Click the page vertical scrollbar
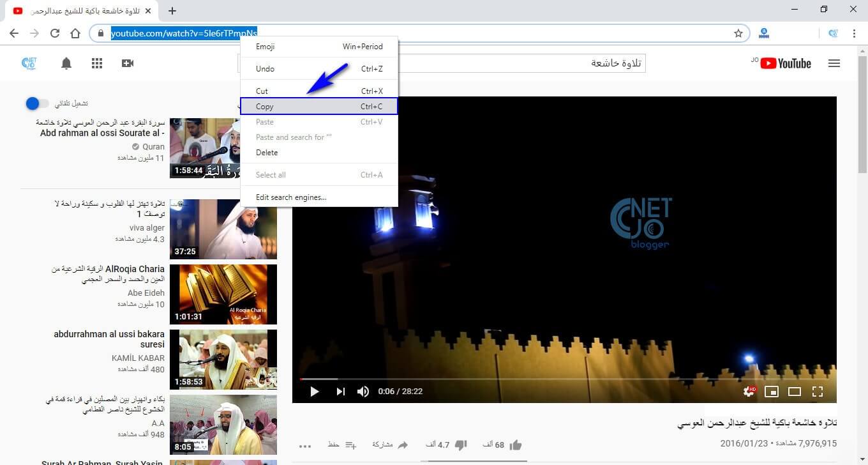The image size is (868, 465). pyautogui.click(x=862, y=115)
